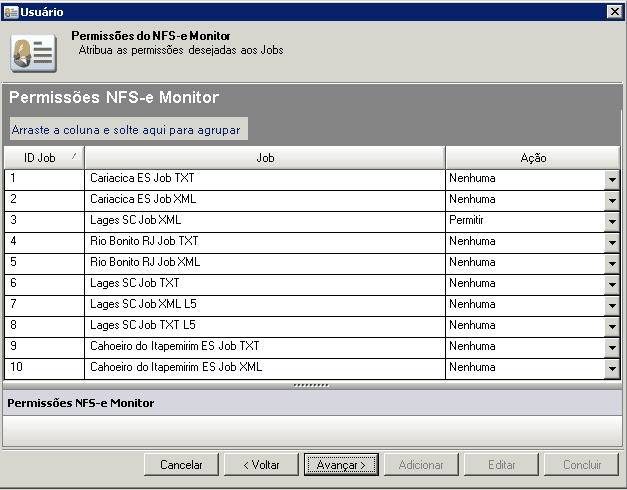The image size is (627, 490).
Task: Click the Job column header
Action: [265, 158]
